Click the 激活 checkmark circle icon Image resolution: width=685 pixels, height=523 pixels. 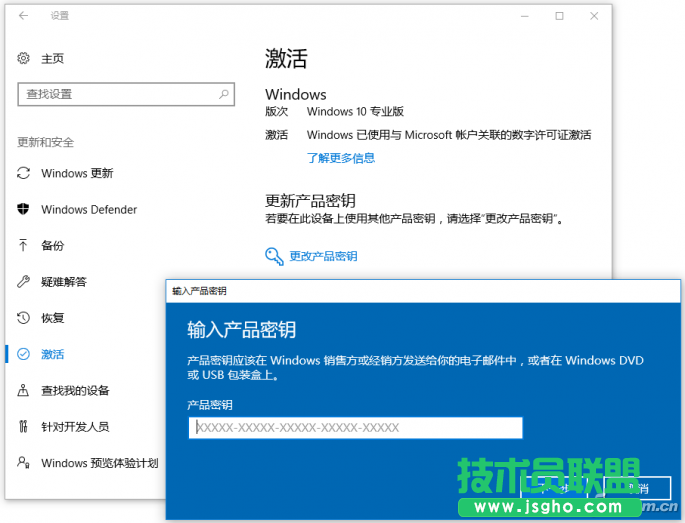23,354
